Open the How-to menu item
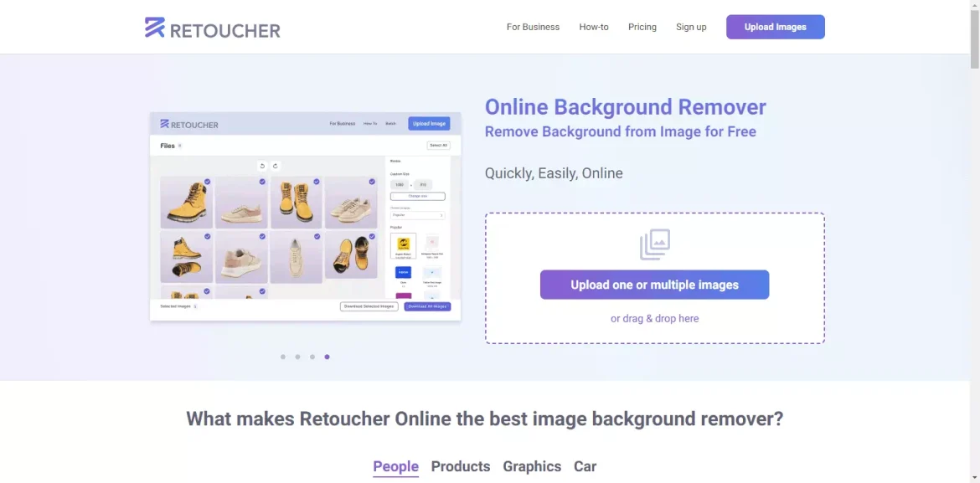980x483 pixels. 594,27
